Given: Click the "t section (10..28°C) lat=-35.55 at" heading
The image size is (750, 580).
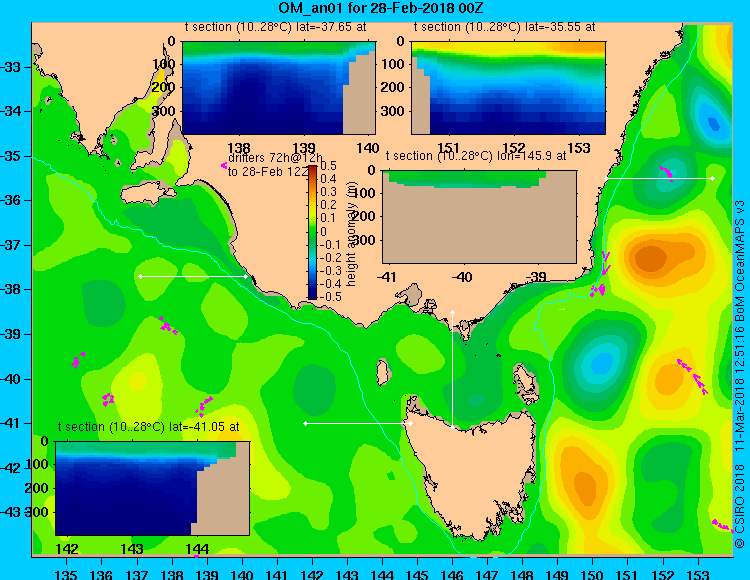Looking at the screenshot, I should click(505, 27).
